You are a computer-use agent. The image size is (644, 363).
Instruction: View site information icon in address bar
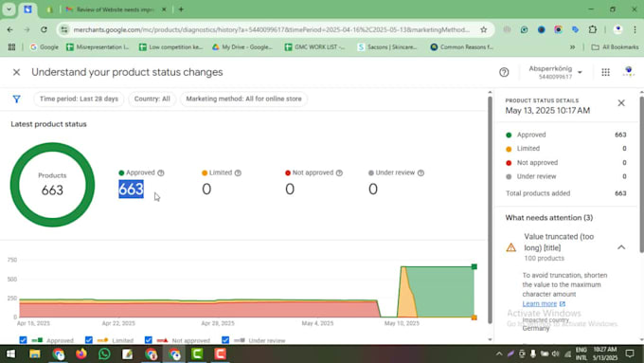click(64, 29)
